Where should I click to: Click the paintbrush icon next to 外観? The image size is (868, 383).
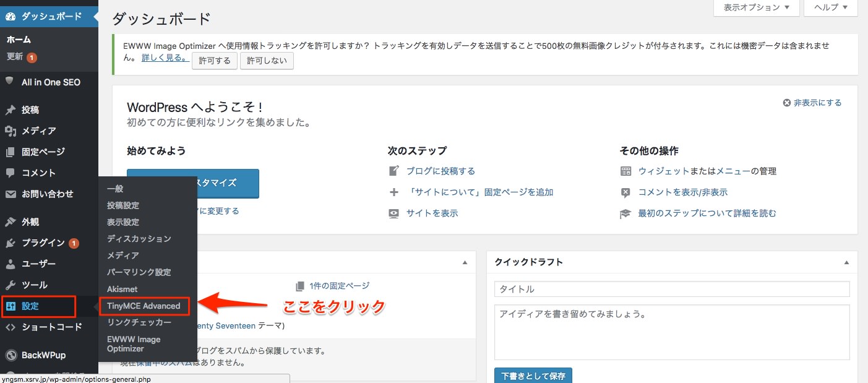point(10,222)
